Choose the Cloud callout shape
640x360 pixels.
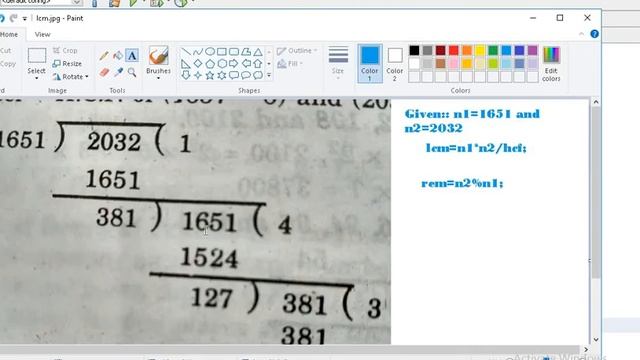[x=258, y=75]
